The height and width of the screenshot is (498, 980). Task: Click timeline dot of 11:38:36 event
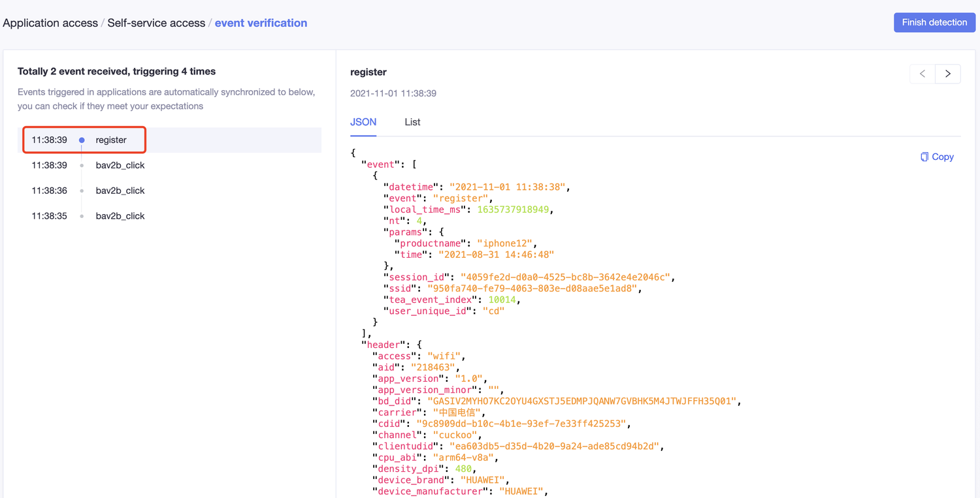[x=82, y=191]
